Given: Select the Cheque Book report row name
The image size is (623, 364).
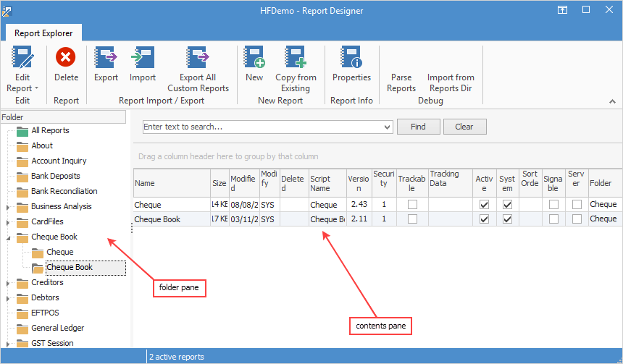Looking at the screenshot, I should pyautogui.click(x=157, y=219).
